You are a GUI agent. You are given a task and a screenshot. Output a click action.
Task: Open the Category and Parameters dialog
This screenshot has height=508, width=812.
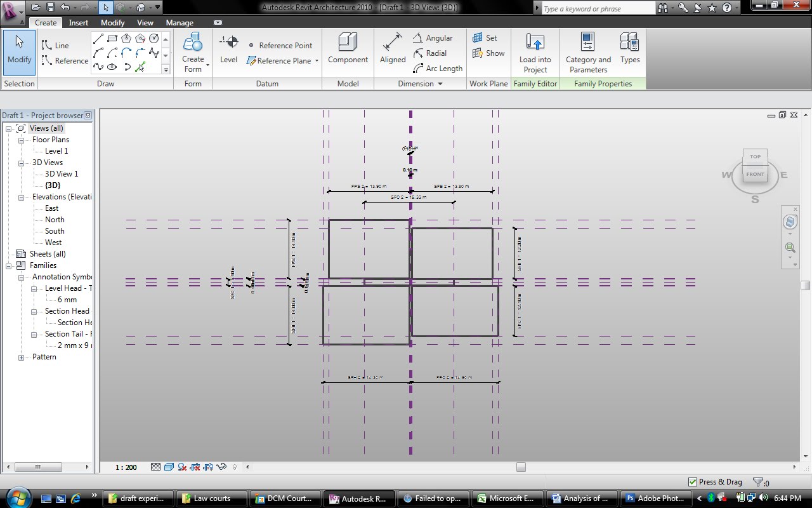[587, 53]
